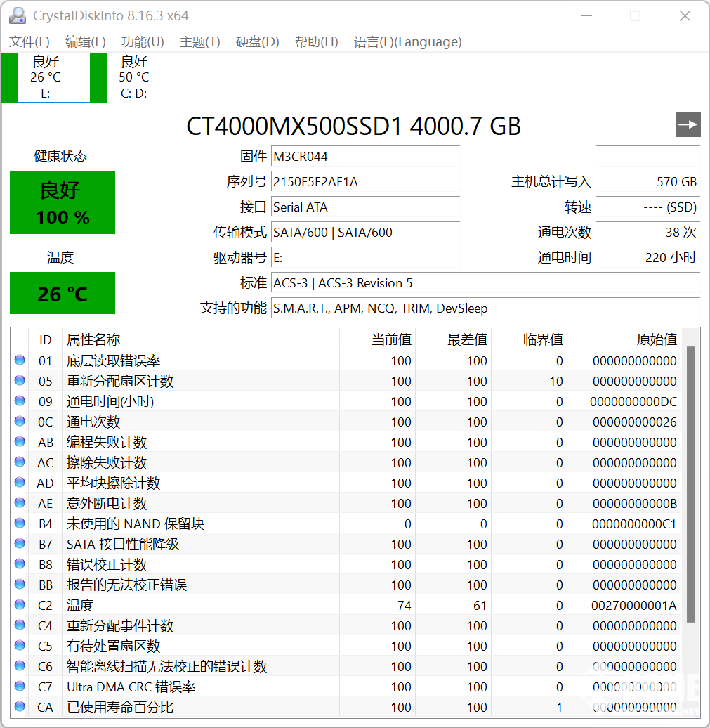Viewport: 710px width, 728px height.
Task: Click status orb for row C4 重新分配事件计数
Action: tap(20, 625)
